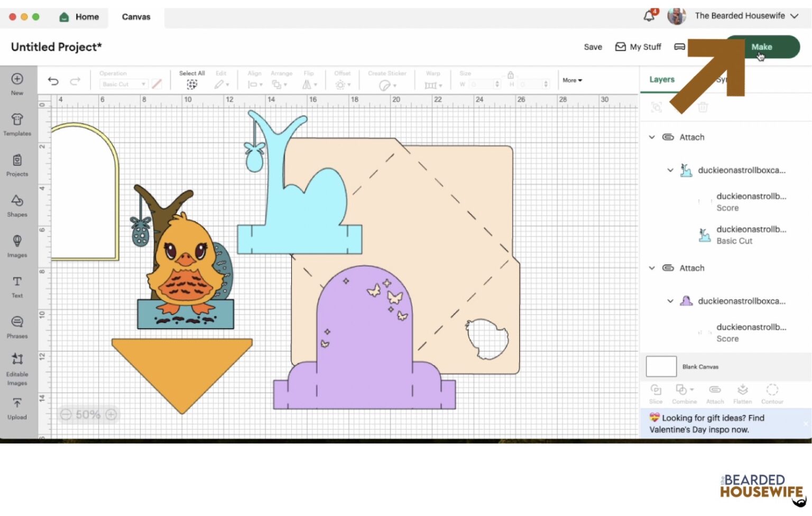Open the notifications bell

pos(649,16)
